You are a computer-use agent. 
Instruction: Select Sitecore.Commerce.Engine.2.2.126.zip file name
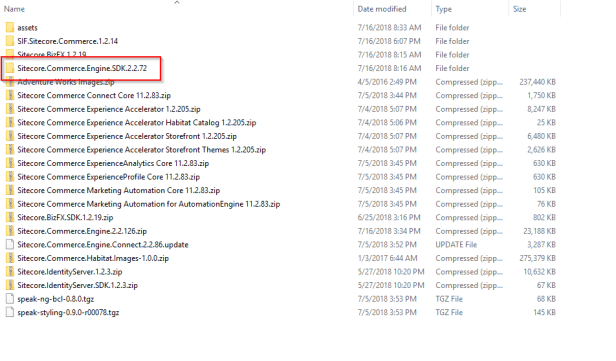pos(82,231)
